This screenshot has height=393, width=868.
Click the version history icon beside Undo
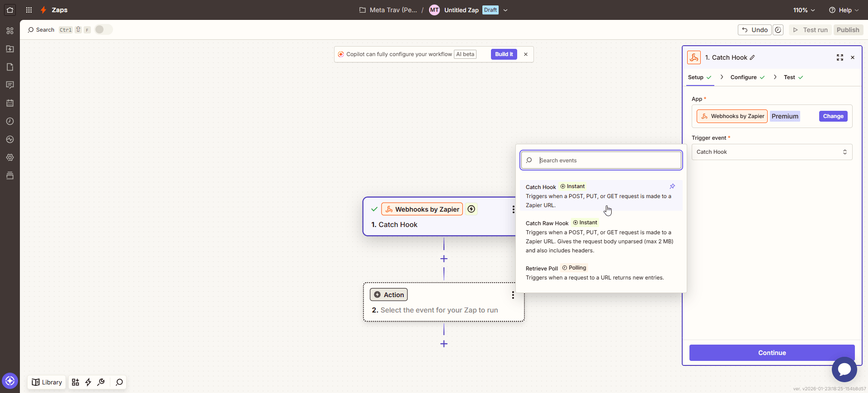click(x=778, y=30)
